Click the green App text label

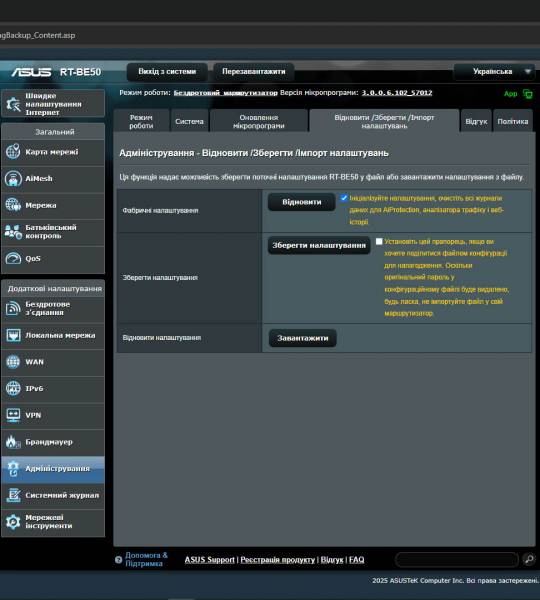tap(511, 94)
